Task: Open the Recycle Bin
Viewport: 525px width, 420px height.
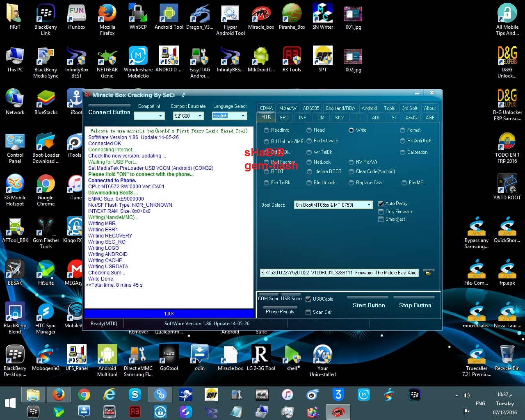Action: click(507, 358)
